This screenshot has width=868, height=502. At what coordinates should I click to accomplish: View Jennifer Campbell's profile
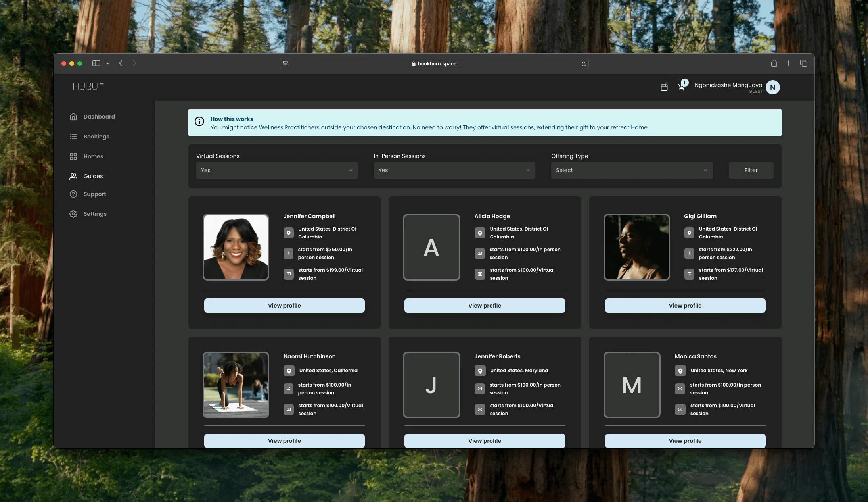(x=284, y=306)
